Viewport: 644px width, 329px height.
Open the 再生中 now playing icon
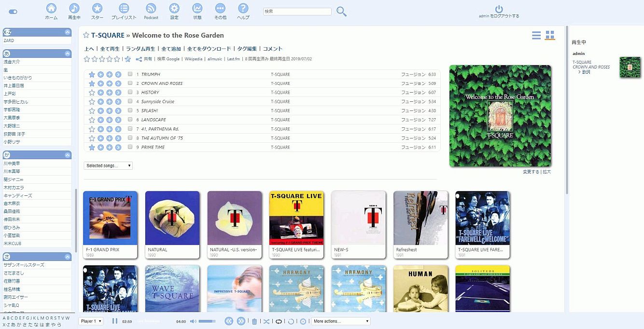(x=74, y=8)
